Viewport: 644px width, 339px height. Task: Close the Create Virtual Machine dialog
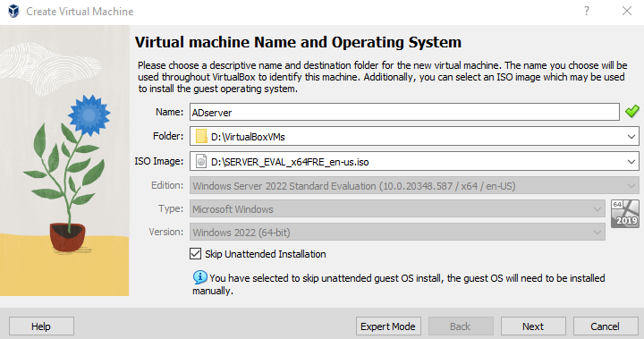pos(627,11)
